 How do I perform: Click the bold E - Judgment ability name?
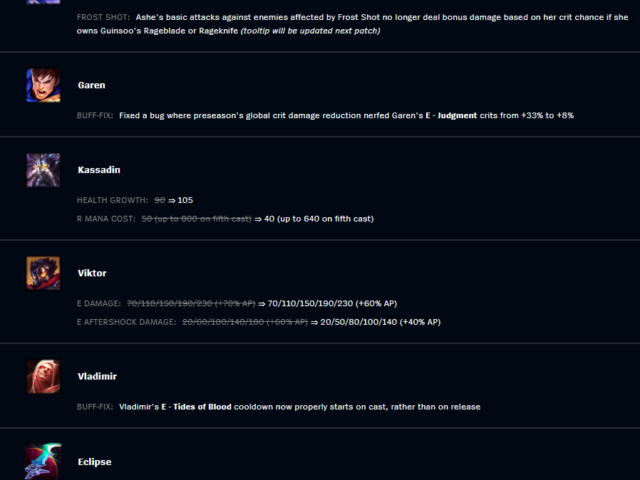click(451, 116)
